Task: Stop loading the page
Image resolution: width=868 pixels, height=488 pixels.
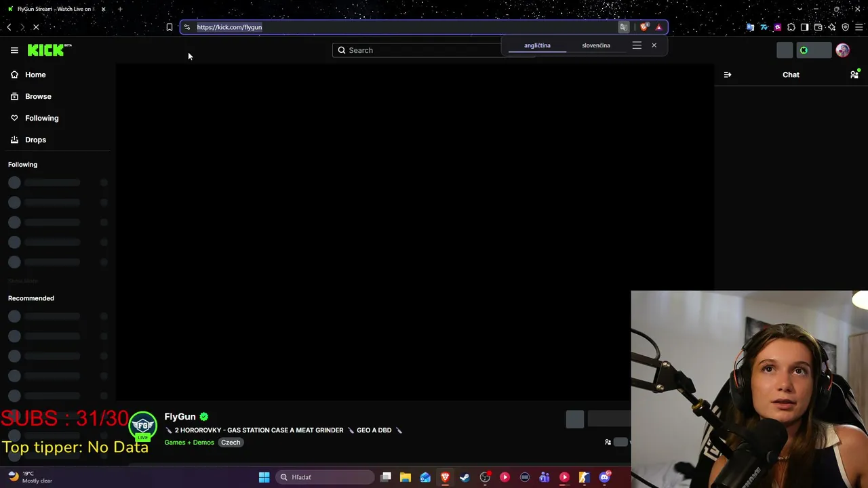Action: tap(36, 27)
